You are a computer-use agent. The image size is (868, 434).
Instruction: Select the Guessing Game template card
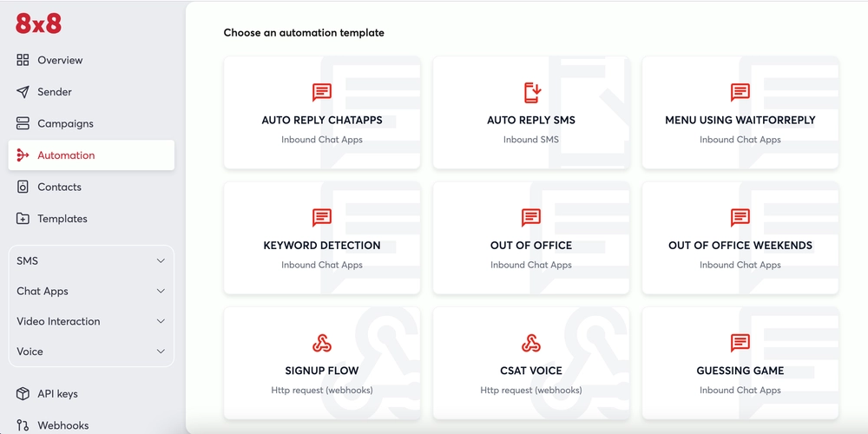pyautogui.click(x=740, y=363)
